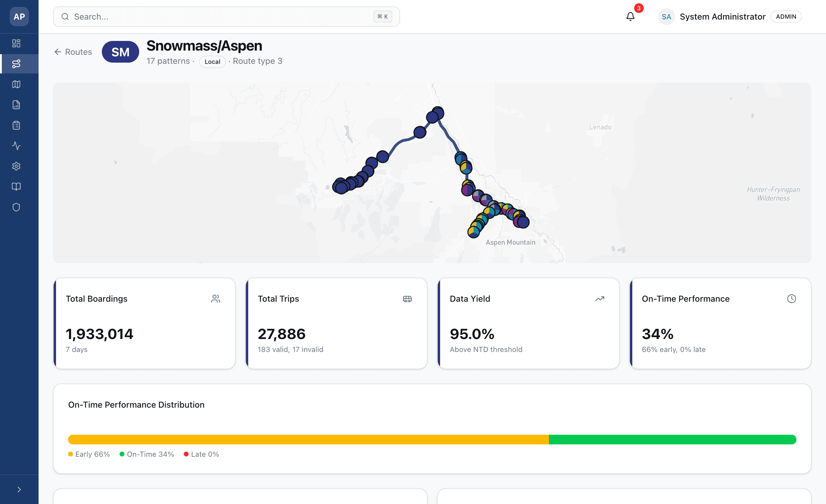
Task: Click the Hunter–Fryingpan Wilderness map label
Action: 773,194
